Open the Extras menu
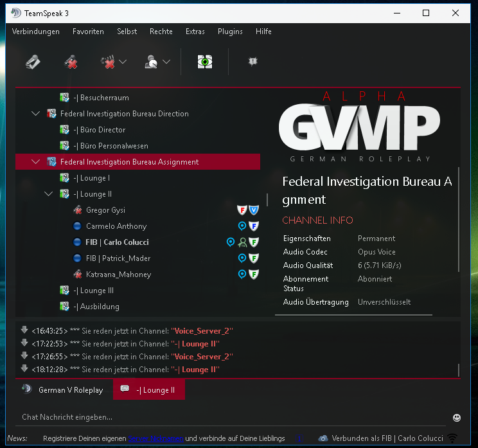Viewport: 478px width, 448px height. coord(195,31)
